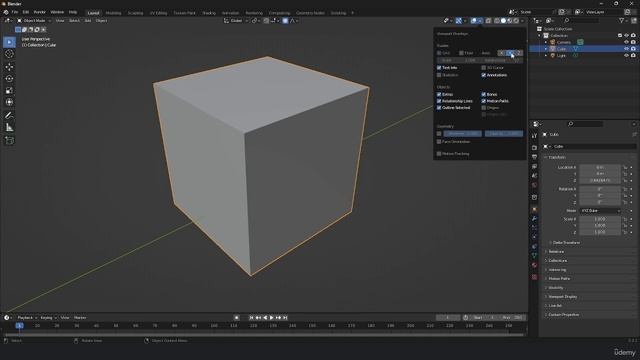Disable the Relationship Lines checkbox
The image size is (640, 360).
point(439,101)
